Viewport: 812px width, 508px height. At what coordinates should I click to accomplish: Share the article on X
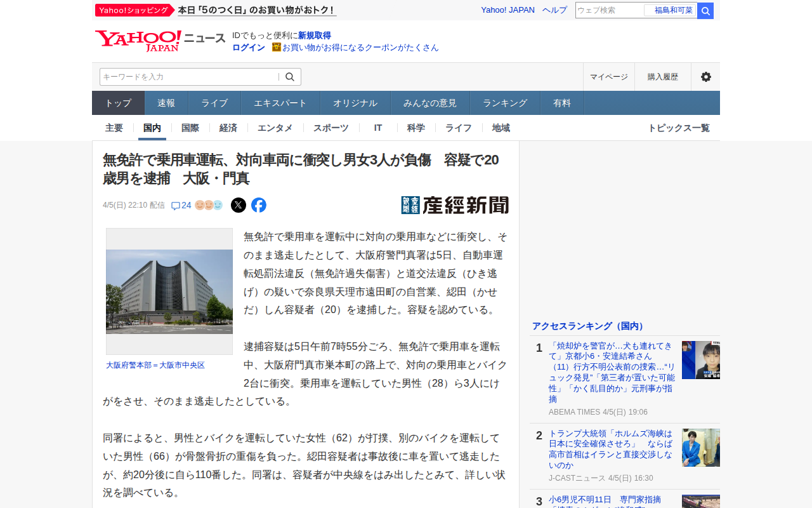239,205
